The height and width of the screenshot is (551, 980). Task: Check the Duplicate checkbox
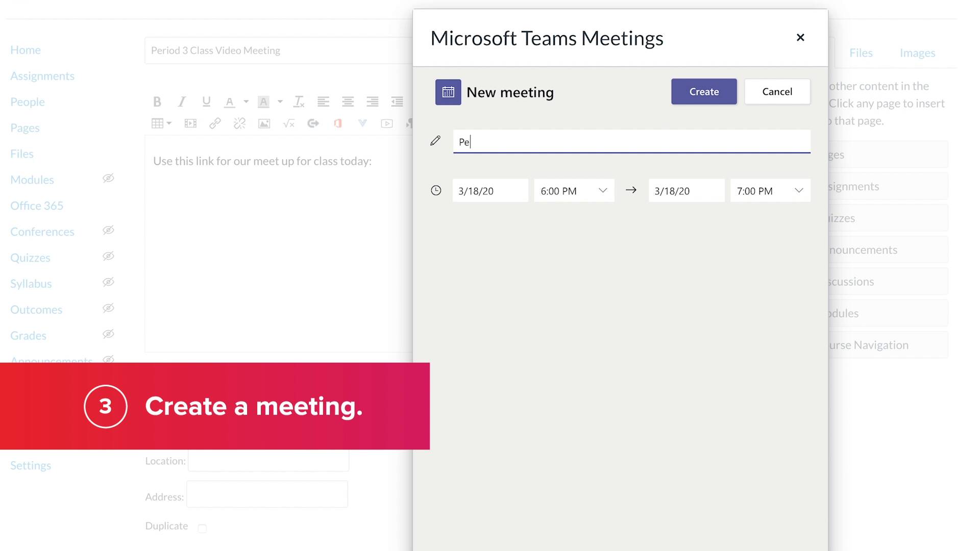point(202,529)
